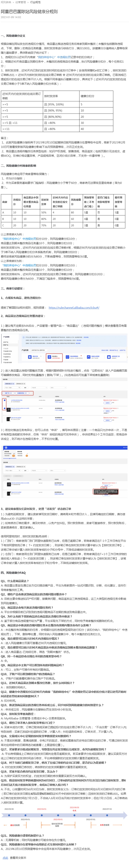Screen dimensions: 129x868
Task: Select the 行业规范 breadcrumb
Action: pos(35,2)
